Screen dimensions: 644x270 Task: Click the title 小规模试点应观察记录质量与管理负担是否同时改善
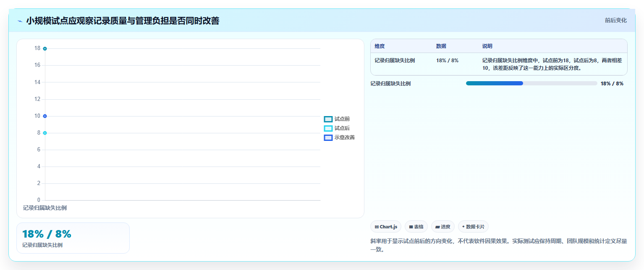click(123, 21)
